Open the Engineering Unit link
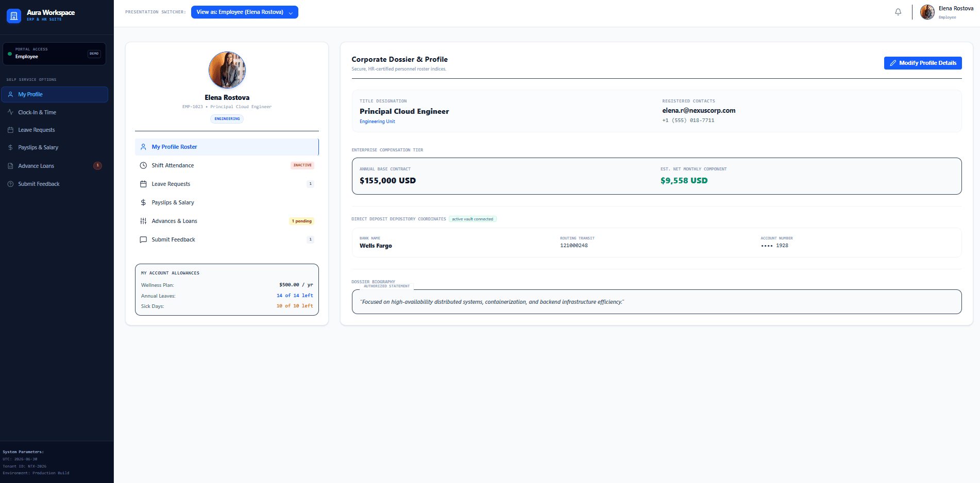This screenshot has height=483, width=980. (377, 122)
